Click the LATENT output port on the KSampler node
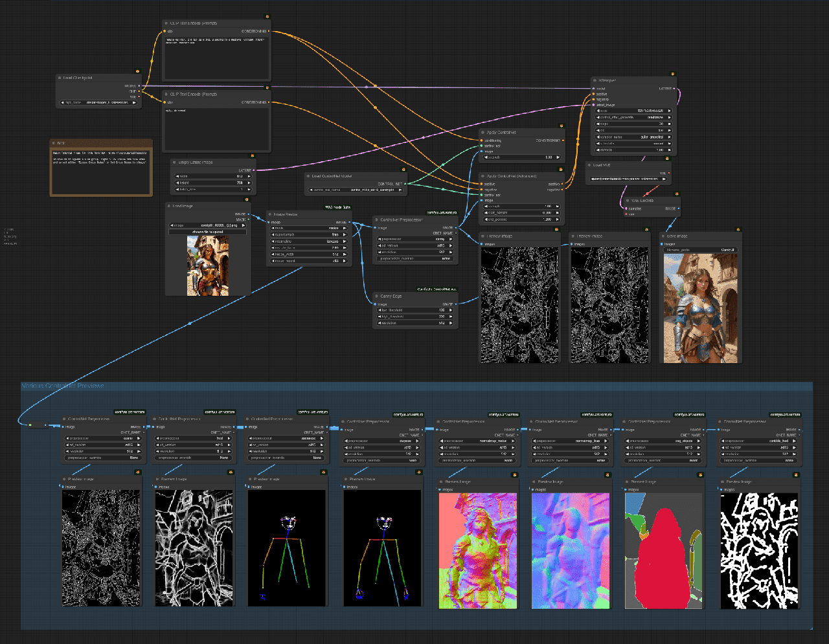This screenshot has height=644, width=829. pyautogui.click(x=674, y=89)
